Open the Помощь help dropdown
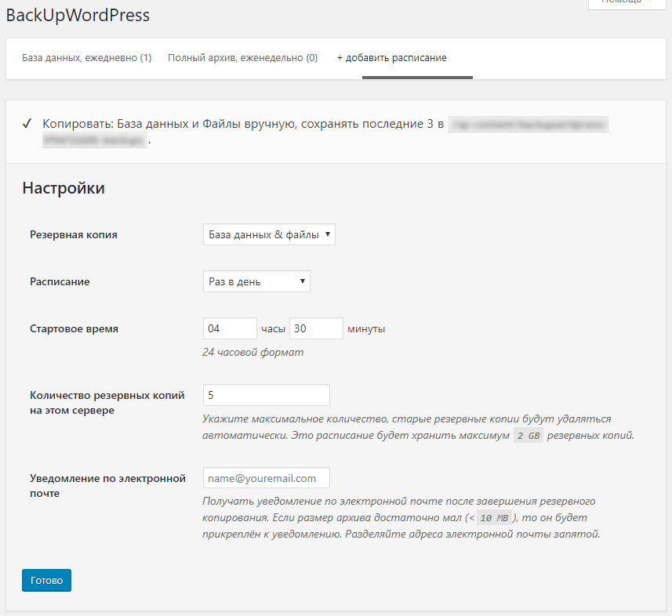This screenshot has height=616, width=672. click(626, 2)
